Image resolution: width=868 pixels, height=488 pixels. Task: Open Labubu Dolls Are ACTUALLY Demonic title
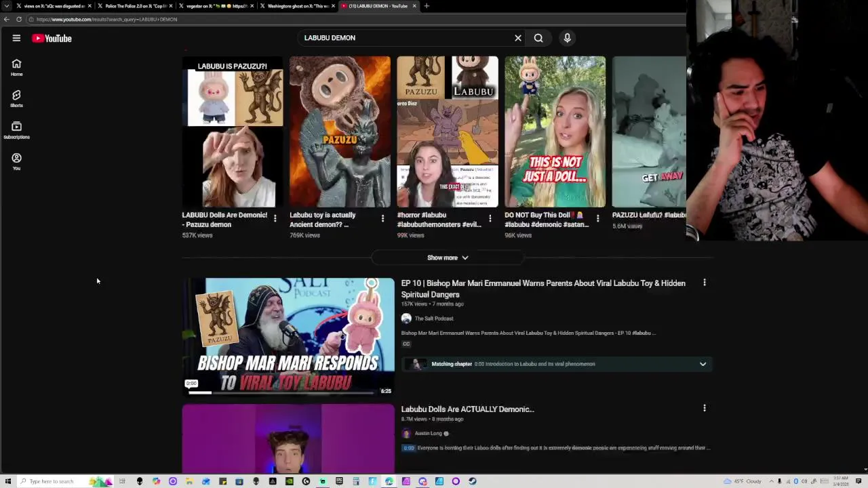[x=468, y=409]
